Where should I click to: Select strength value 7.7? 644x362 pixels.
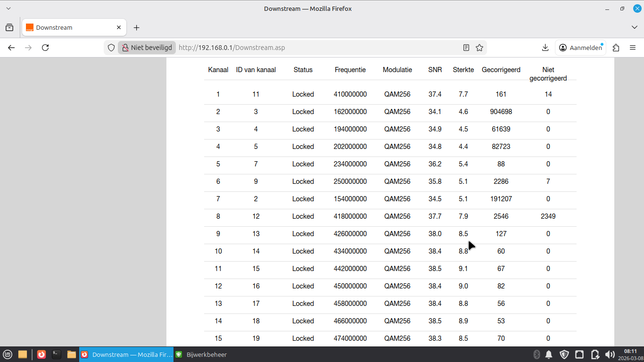point(463,94)
